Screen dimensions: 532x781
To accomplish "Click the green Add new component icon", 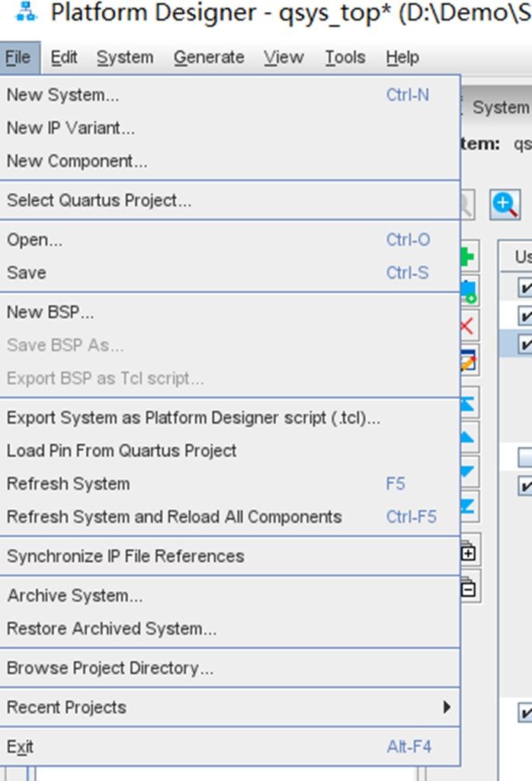I will (x=467, y=256).
